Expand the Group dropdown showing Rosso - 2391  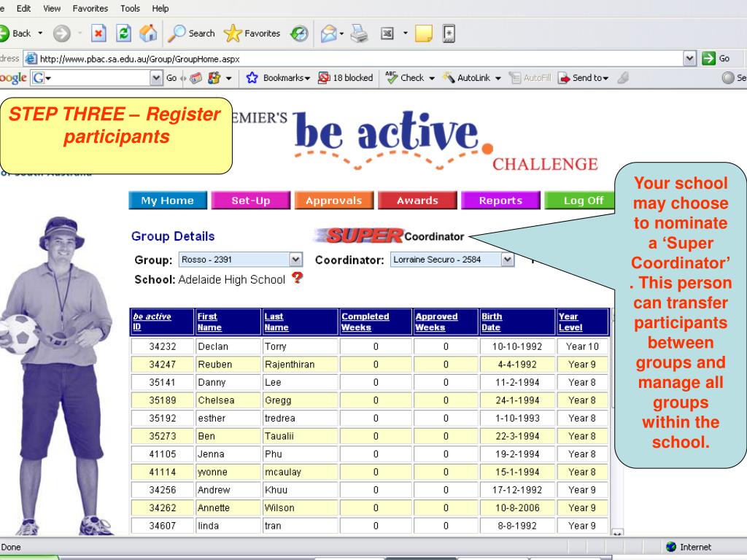(x=295, y=260)
